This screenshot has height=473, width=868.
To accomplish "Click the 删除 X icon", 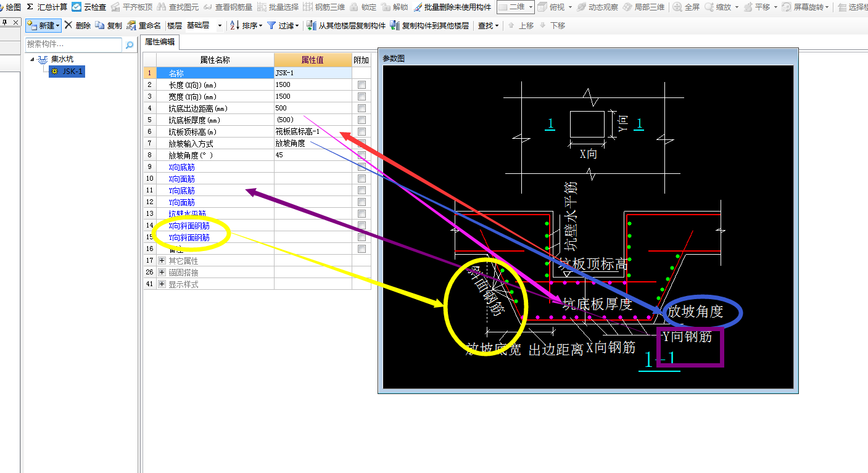I will [x=68, y=25].
